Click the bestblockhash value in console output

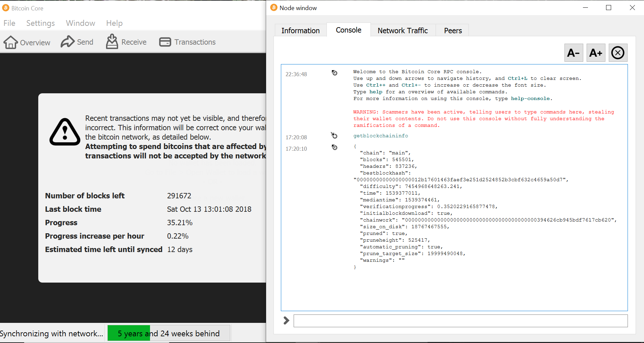461,180
